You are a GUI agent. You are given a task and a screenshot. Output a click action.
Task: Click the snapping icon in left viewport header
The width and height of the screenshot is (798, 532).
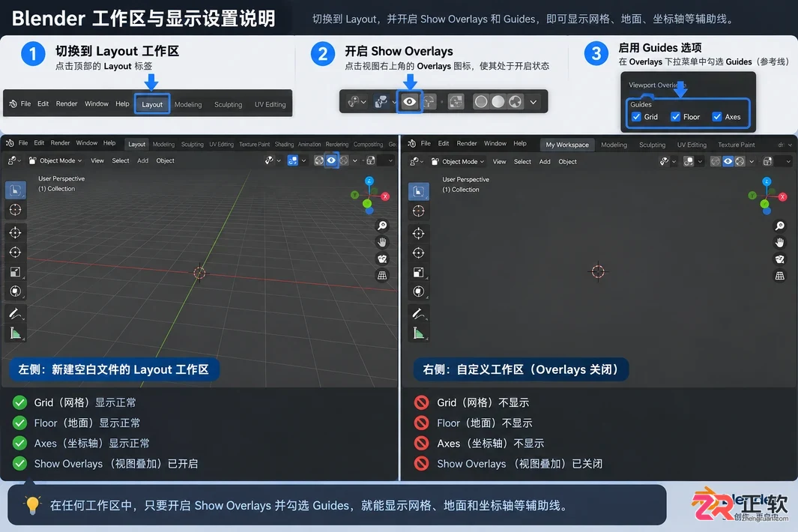click(293, 160)
